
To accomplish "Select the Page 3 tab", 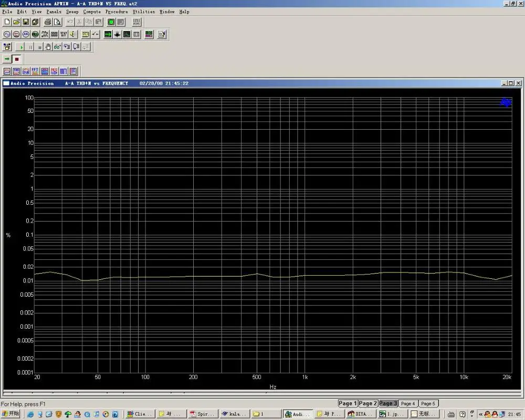I will [388, 404].
